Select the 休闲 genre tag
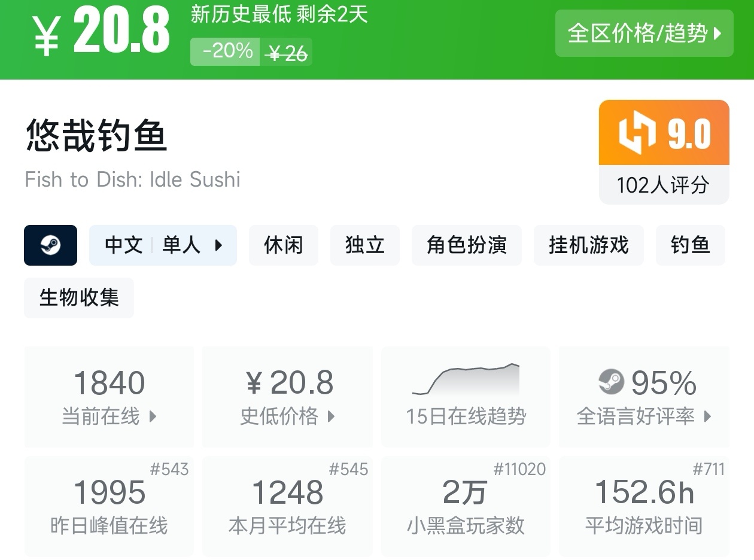 point(283,245)
